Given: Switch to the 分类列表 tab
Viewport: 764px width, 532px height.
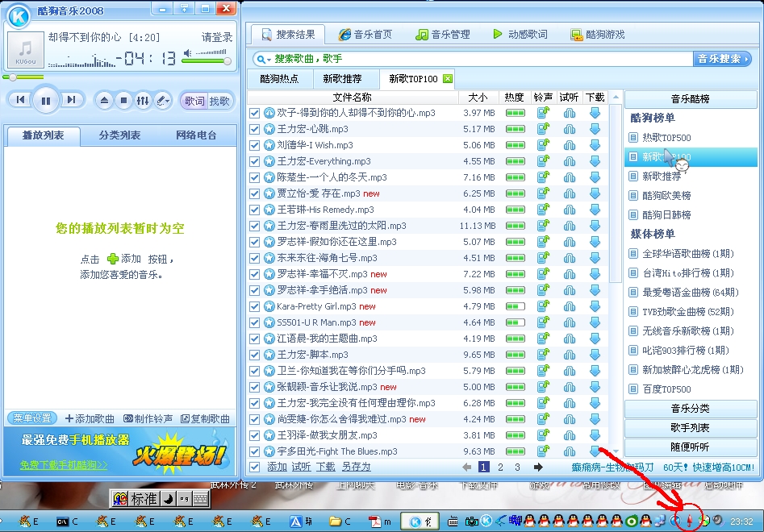Looking at the screenshot, I should (119, 135).
